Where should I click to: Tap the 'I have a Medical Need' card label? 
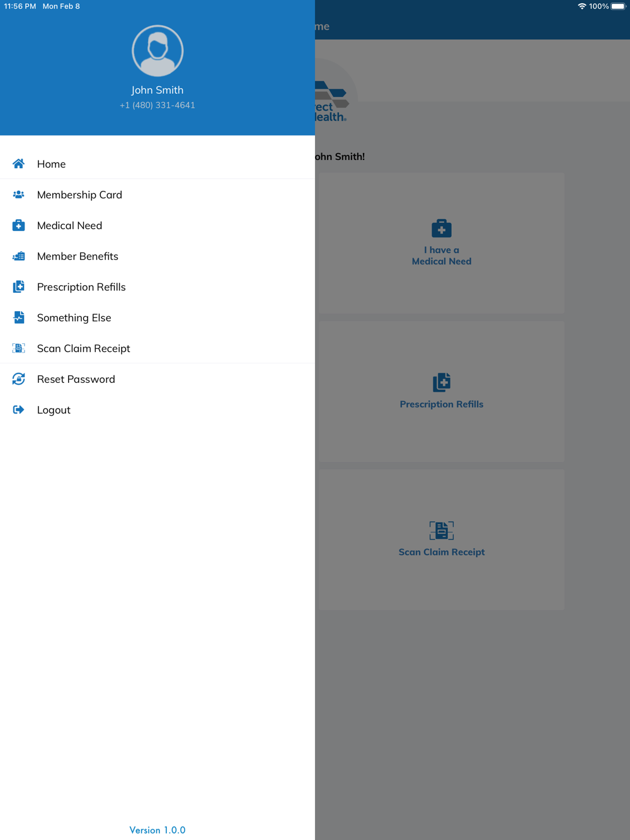coord(442,256)
